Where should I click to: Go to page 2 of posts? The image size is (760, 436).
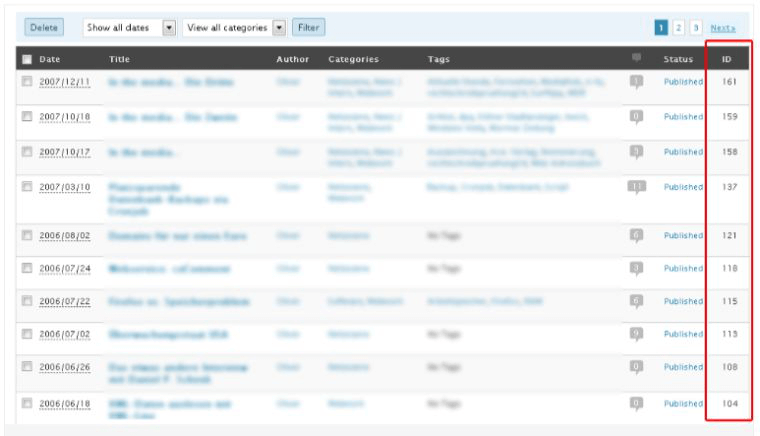click(x=678, y=28)
